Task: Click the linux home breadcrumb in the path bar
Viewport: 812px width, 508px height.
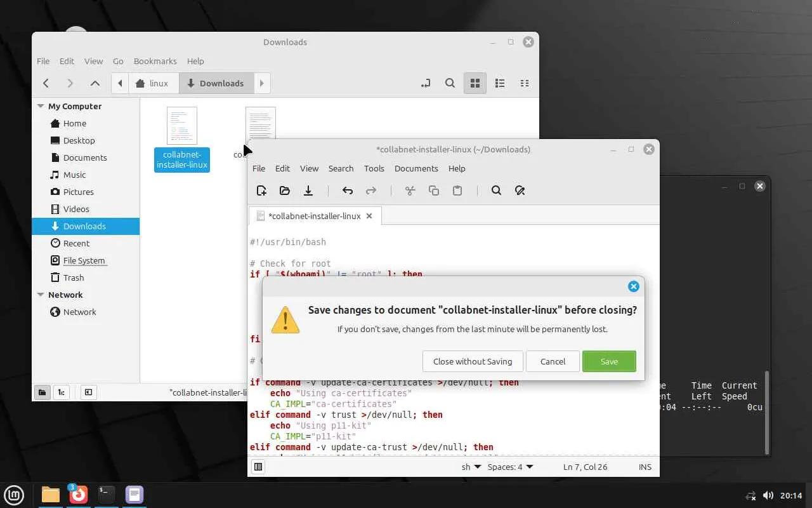Action: 154,83
